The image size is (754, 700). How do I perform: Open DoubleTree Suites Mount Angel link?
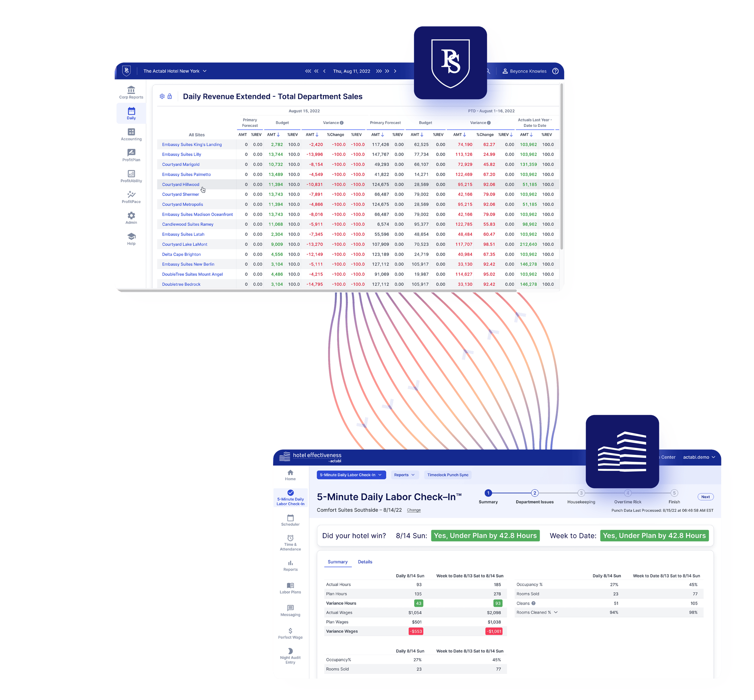(x=192, y=274)
